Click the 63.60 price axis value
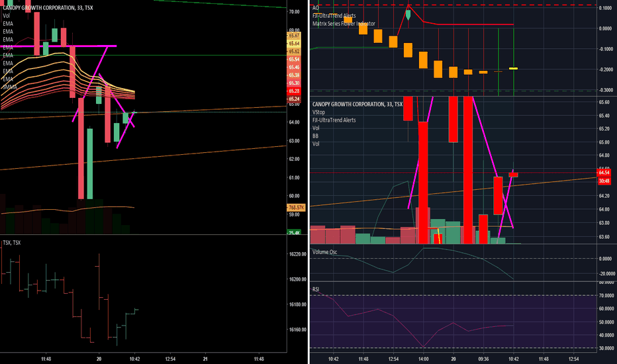The image size is (617, 364). (604, 236)
